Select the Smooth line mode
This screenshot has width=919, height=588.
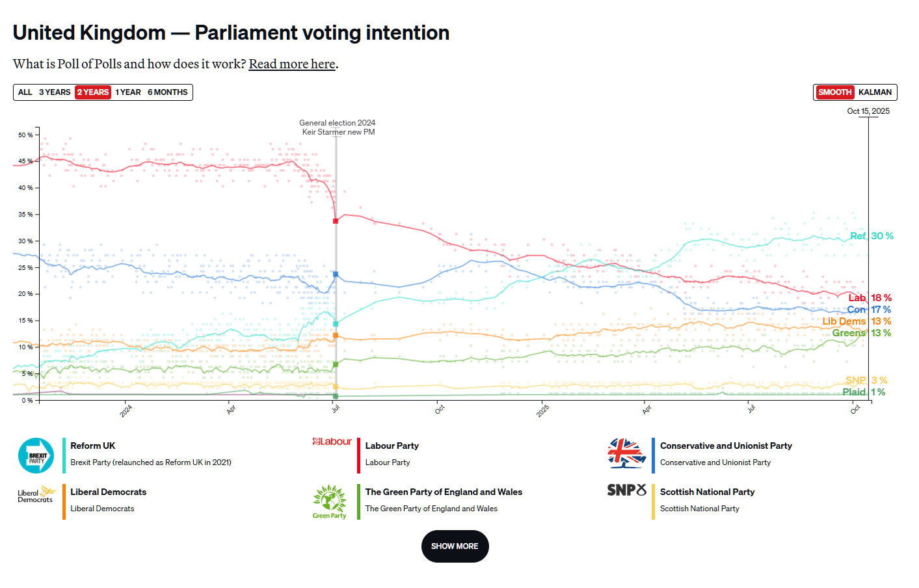834,92
